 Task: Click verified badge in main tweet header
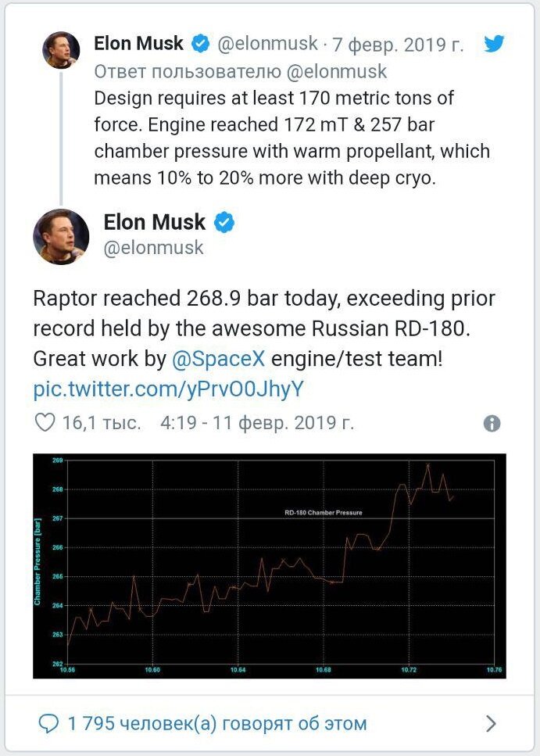click(x=224, y=223)
